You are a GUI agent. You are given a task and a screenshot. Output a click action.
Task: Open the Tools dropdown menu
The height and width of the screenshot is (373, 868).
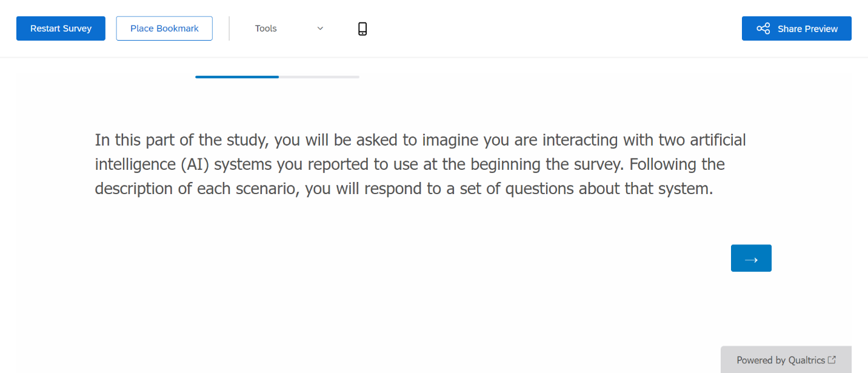click(289, 29)
